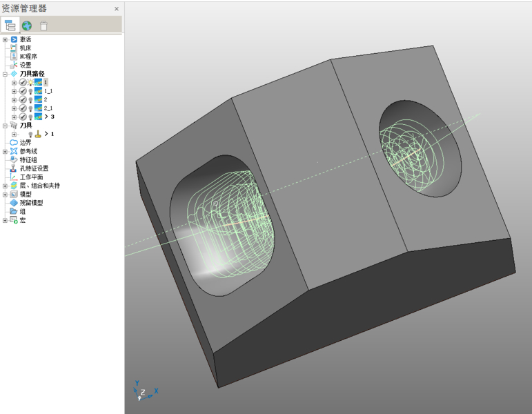532x414 pixels.
Task: Select the 孔特征设置 hole feature item
Action: (34, 168)
